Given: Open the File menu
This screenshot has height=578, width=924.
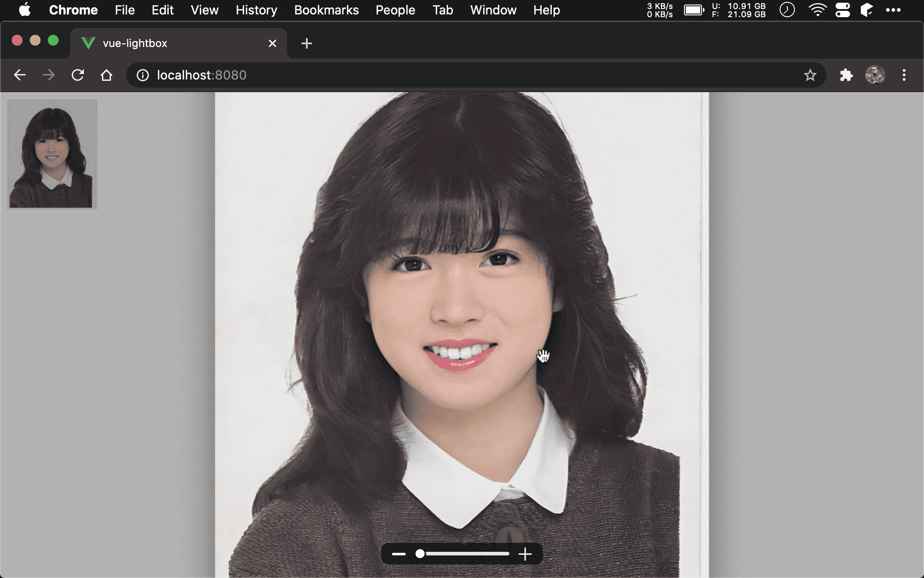Looking at the screenshot, I should point(125,10).
